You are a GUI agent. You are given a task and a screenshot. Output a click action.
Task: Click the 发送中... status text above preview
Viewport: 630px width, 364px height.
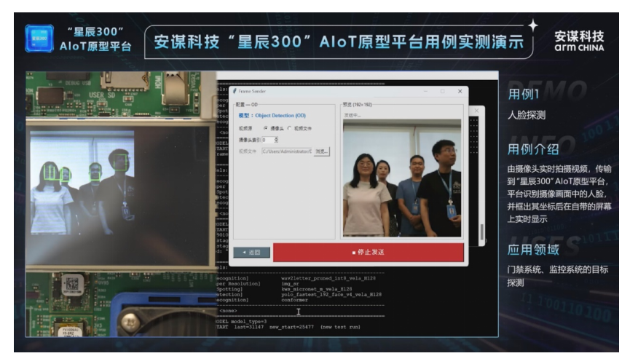point(353,115)
